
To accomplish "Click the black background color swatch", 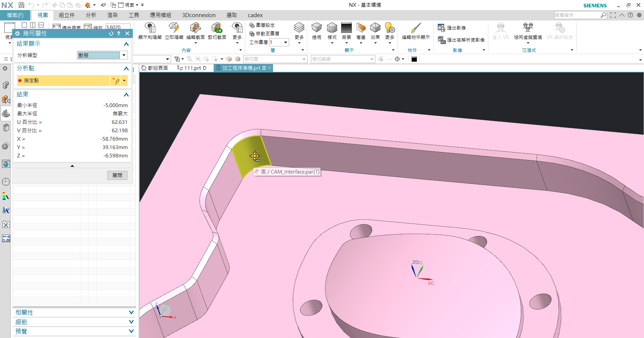I will click(x=414, y=59).
